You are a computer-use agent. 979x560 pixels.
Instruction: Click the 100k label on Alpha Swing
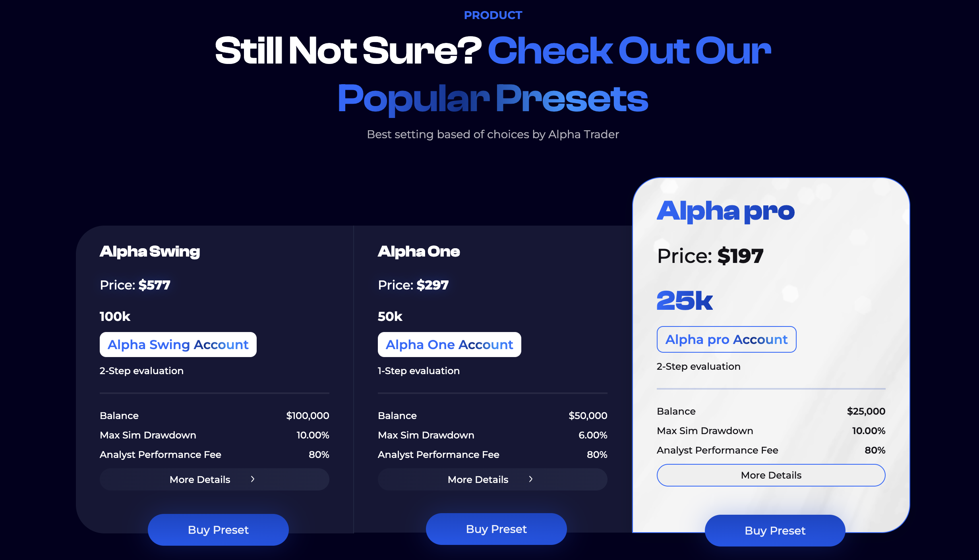pos(115,316)
